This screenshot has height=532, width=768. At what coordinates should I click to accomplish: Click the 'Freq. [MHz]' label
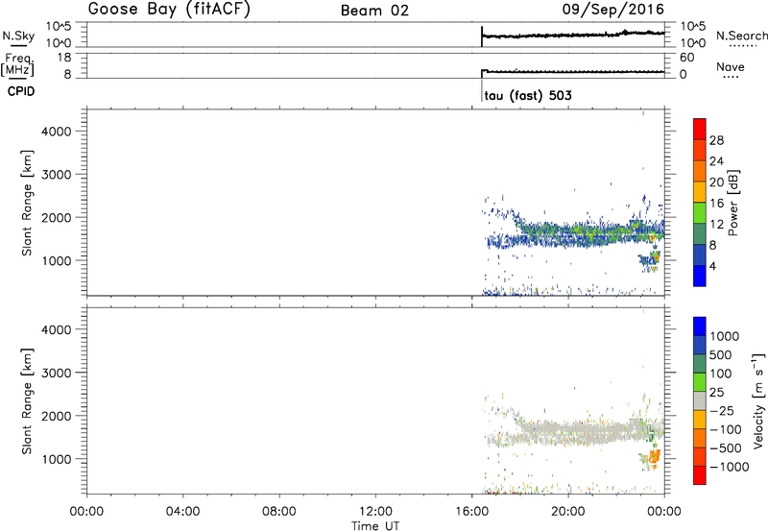tap(18, 64)
